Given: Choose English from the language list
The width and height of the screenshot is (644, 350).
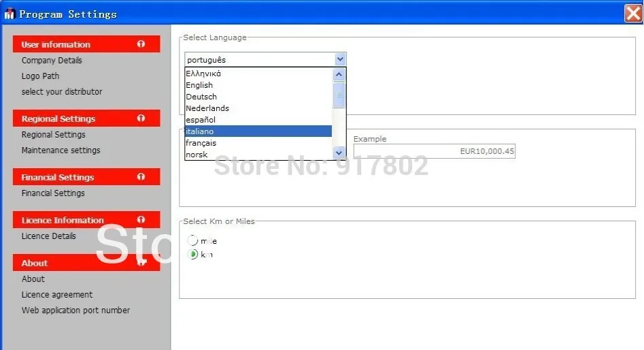Looking at the screenshot, I should pyautogui.click(x=258, y=85).
